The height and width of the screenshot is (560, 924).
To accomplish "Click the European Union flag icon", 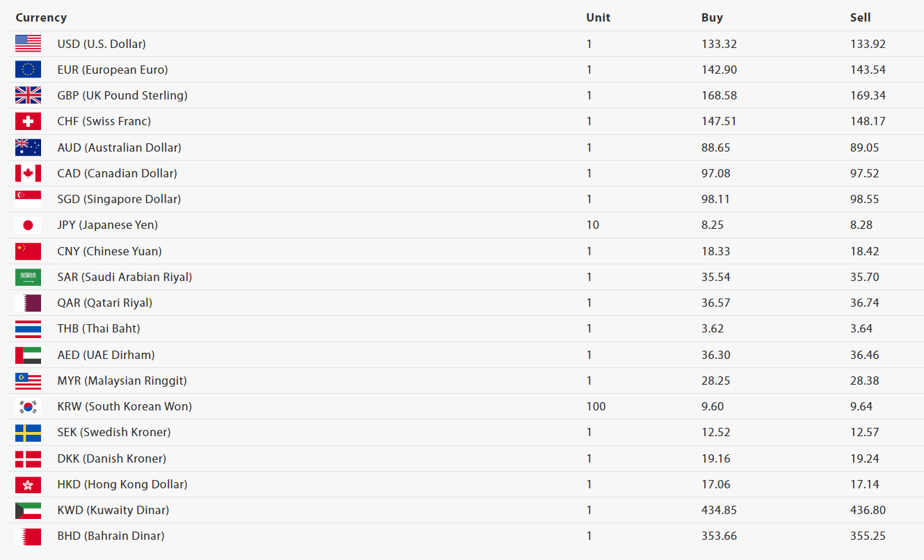I will 28,70.
